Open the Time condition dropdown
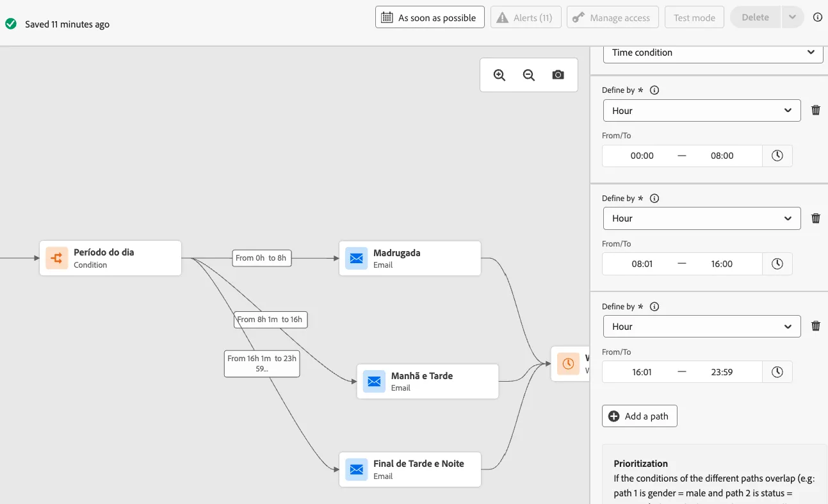Image resolution: width=828 pixels, height=504 pixels. 713,53
